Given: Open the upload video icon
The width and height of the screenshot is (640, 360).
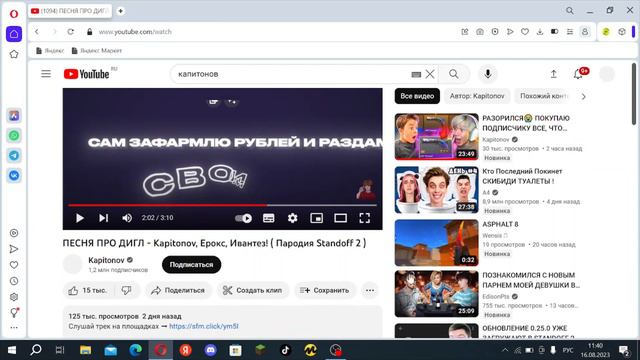Looking at the screenshot, I should tap(553, 74).
